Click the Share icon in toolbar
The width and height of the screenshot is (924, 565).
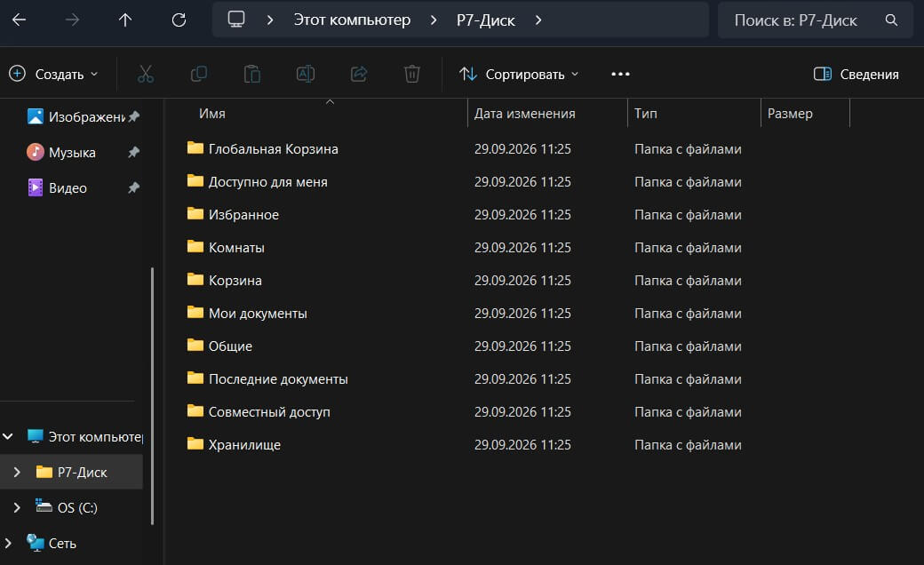click(x=359, y=74)
